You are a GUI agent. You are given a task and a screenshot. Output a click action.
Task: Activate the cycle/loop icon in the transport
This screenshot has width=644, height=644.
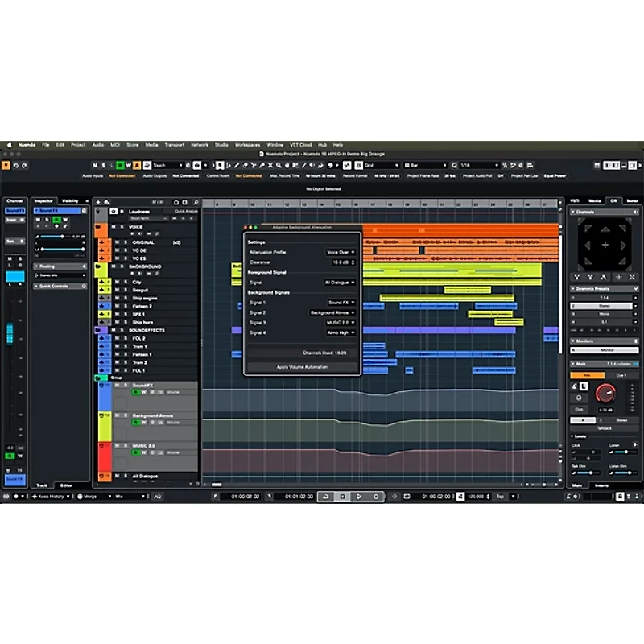click(407, 496)
